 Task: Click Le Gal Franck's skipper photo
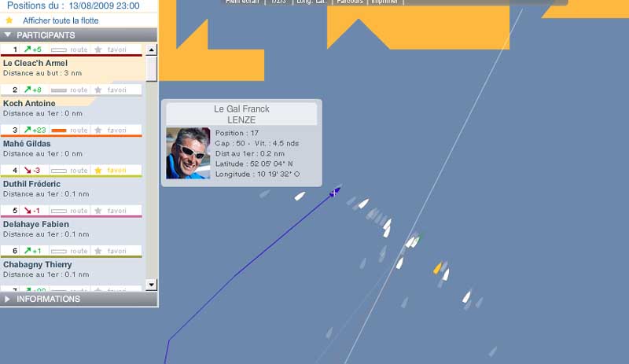pyautogui.click(x=188, y=153)
